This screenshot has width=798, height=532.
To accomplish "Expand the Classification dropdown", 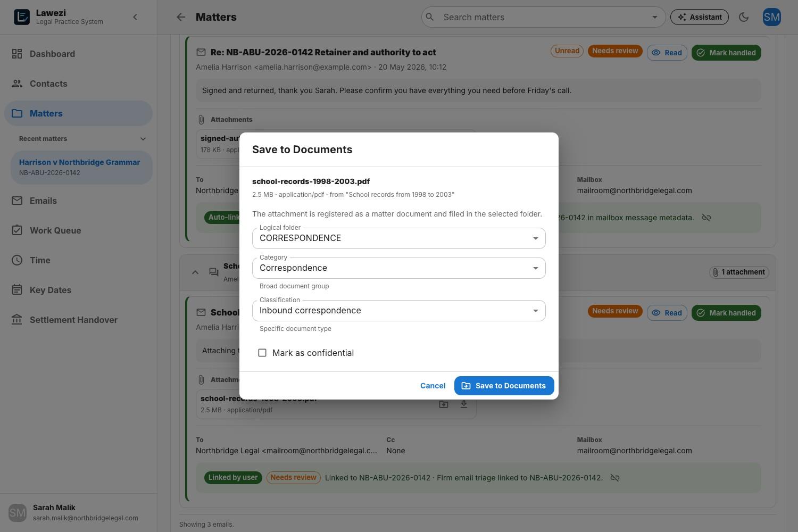I will 399,310.
